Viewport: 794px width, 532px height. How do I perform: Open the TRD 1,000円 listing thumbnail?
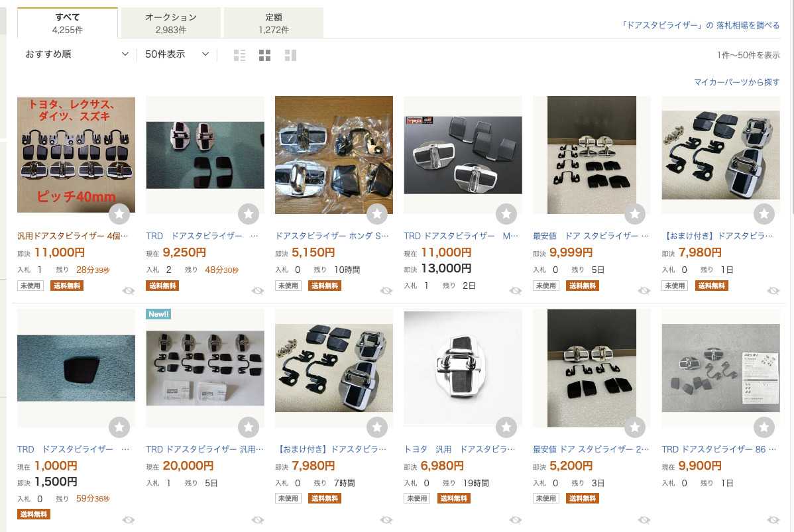click(x=76, y=368)
